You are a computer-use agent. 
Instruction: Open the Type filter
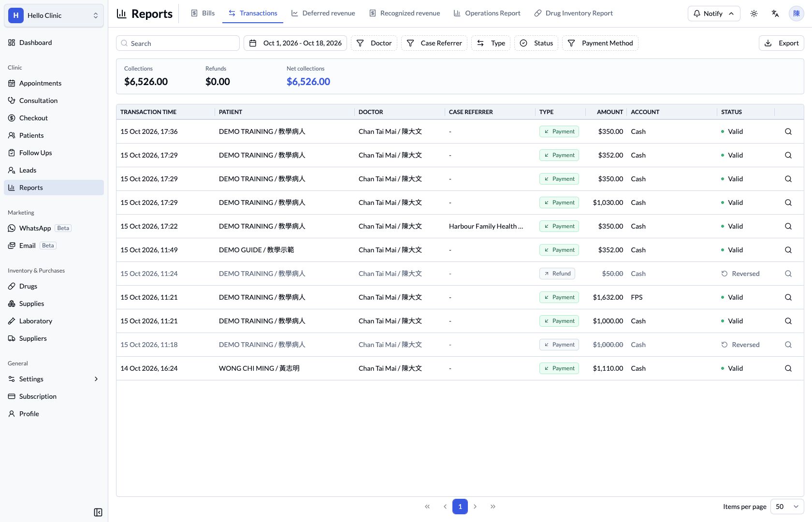pos(491,43)
